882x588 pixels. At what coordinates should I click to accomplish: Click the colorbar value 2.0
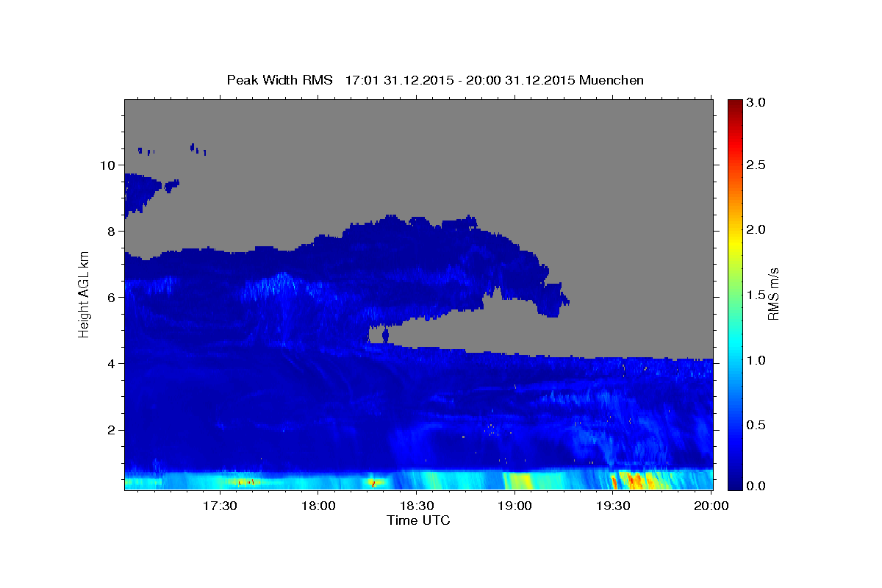click(x=756, y=229)
